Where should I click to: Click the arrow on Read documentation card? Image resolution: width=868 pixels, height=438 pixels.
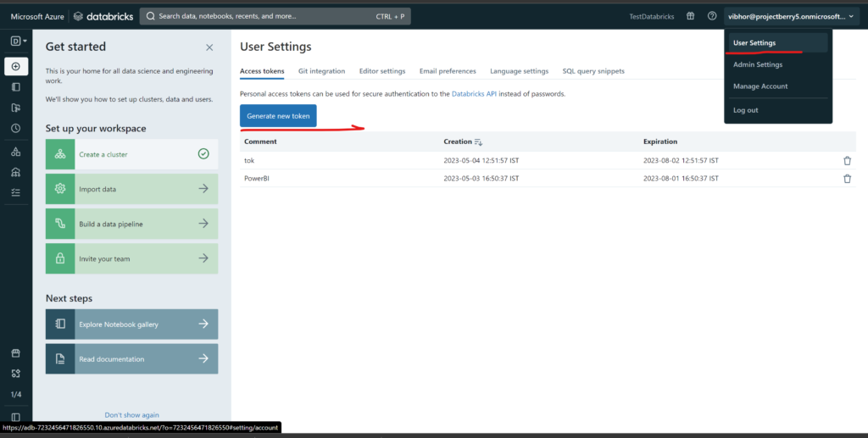coord(203,358)
